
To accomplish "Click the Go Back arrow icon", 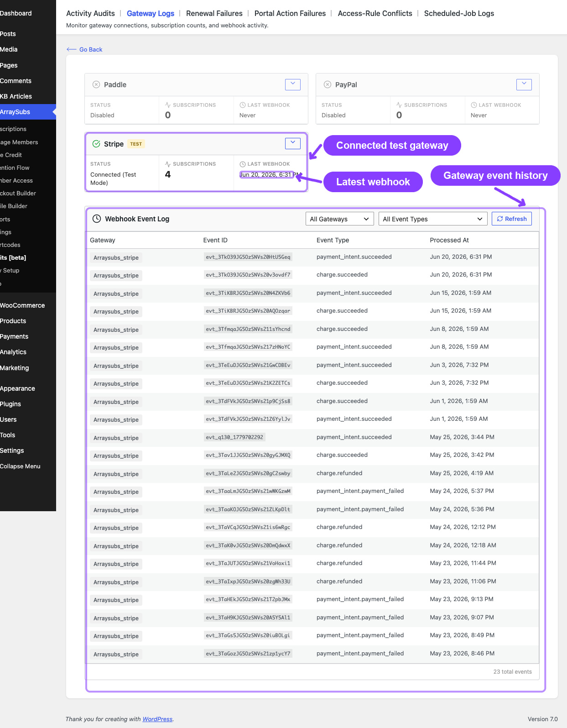I will pyautogui.click(x=71, y=49).
